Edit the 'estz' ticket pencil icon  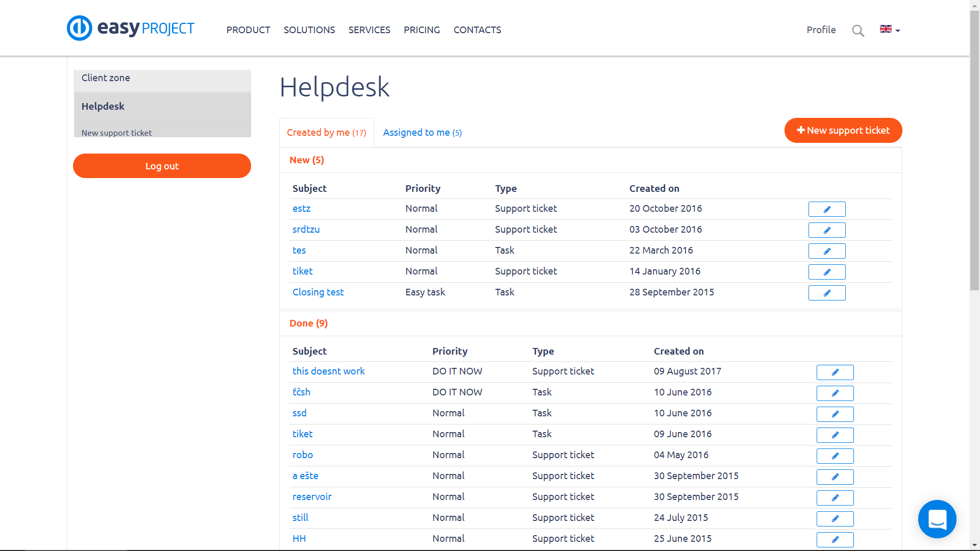click(827, 209)
